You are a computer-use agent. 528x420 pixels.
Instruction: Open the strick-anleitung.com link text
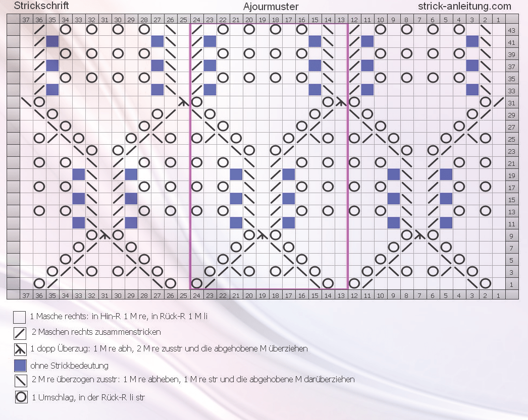[464, 6]
